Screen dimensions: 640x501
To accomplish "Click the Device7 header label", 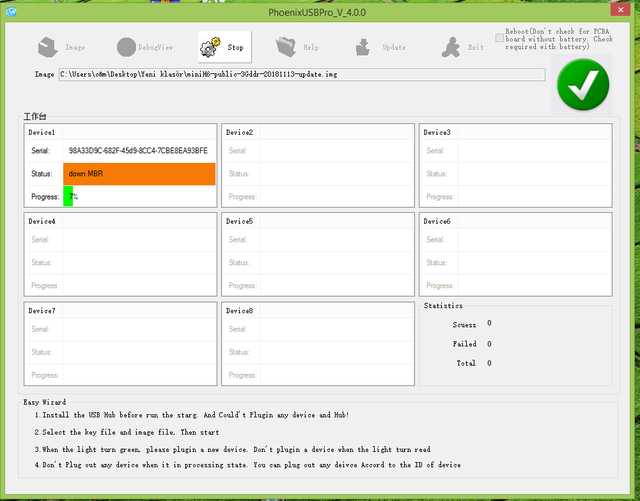I will click(x=42, y=311).
